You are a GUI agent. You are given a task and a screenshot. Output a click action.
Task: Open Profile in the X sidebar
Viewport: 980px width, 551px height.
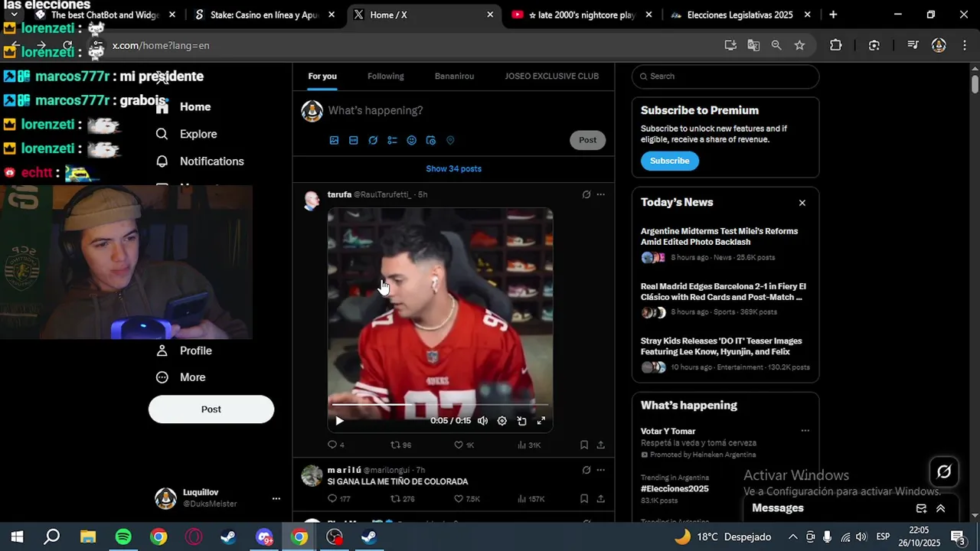184,350
